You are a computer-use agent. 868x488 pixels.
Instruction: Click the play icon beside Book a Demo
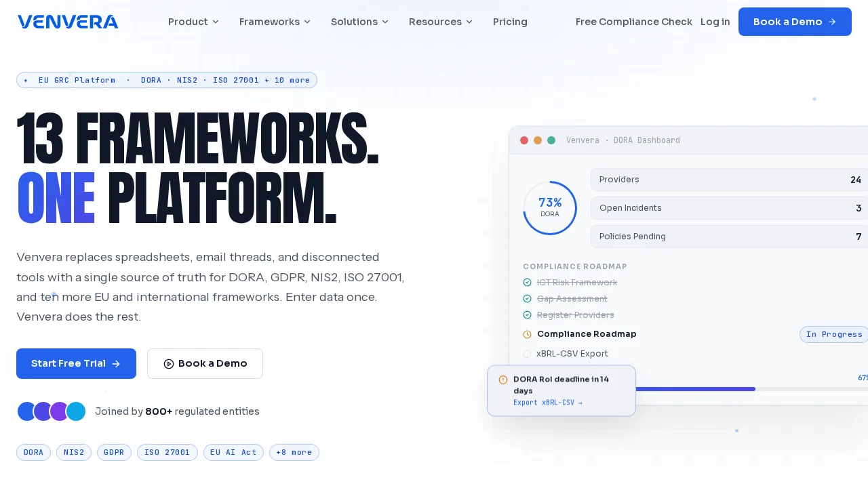[x=169, y=364]
